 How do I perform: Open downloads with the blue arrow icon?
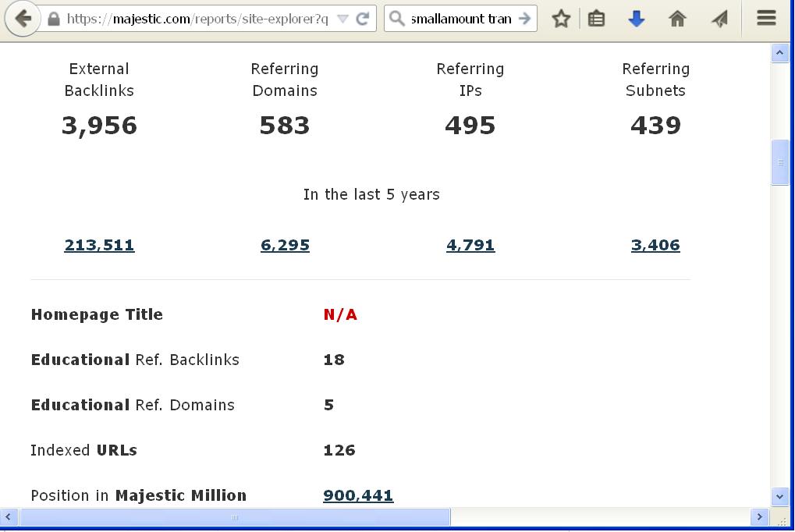[636, 18]
